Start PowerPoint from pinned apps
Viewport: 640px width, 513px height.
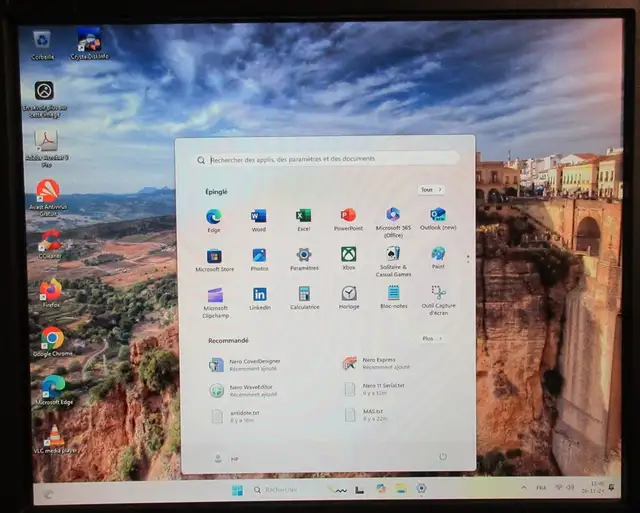click(x=348, y=220)
